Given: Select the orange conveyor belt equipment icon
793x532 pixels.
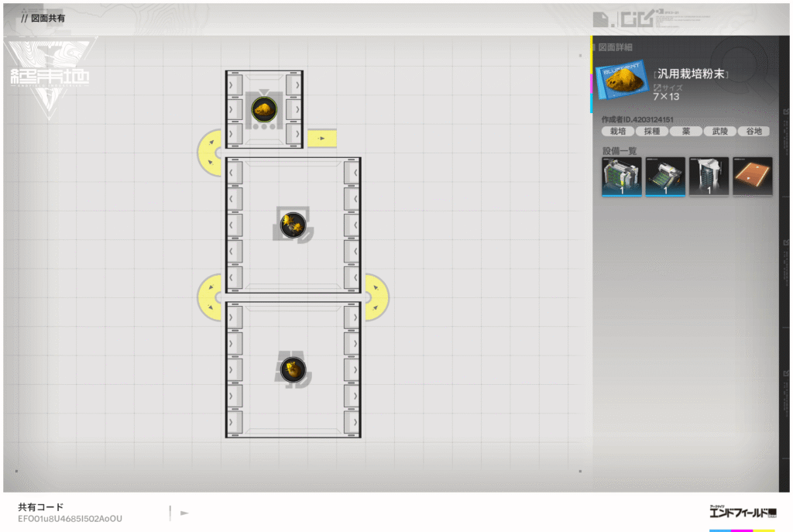Looking at the screenshot, I should (752, 176).
